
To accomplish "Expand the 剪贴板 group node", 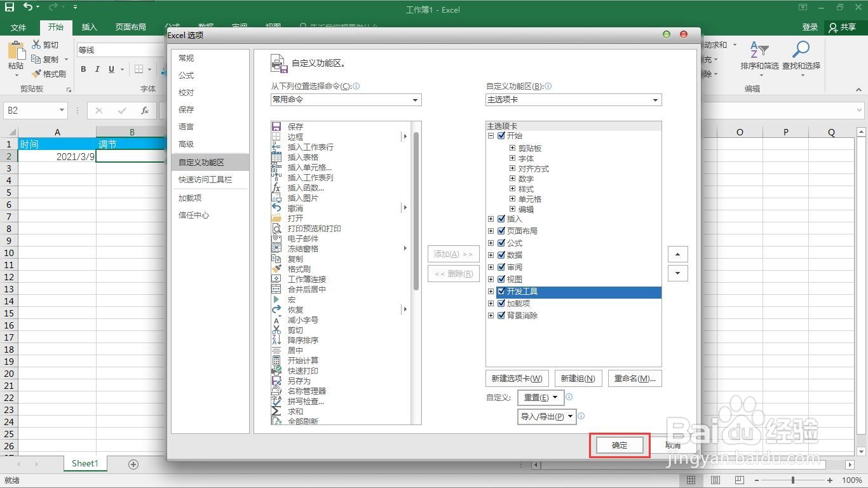I will (x=512, y=148).
